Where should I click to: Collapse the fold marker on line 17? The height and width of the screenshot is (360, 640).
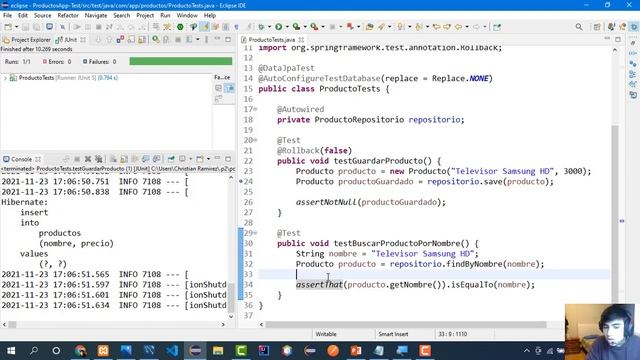click(x=256, y=109)
